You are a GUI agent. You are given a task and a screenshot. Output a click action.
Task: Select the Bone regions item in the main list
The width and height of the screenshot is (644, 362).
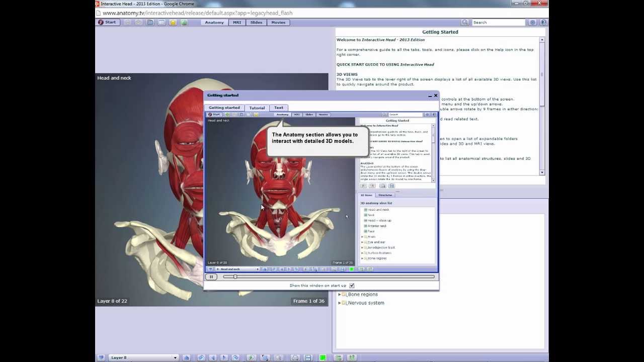coord(363,295)
